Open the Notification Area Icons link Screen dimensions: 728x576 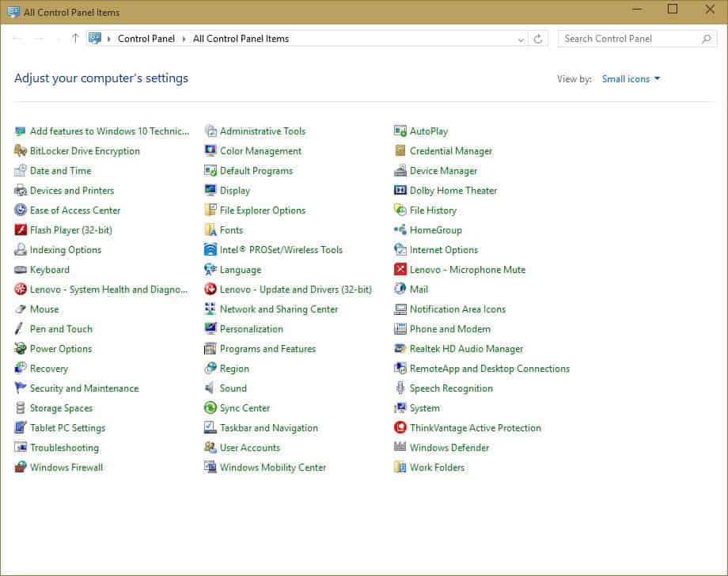click(x=458, y=309)
